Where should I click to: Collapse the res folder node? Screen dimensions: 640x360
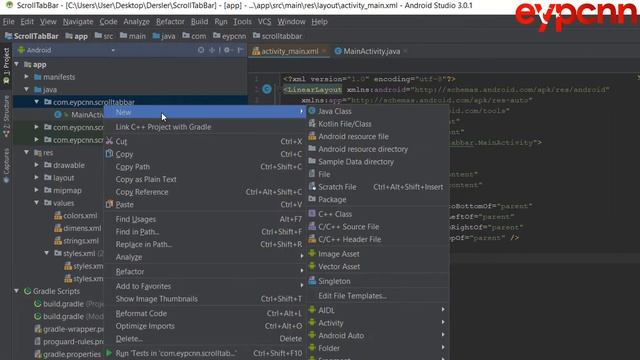tap(27, 153)
